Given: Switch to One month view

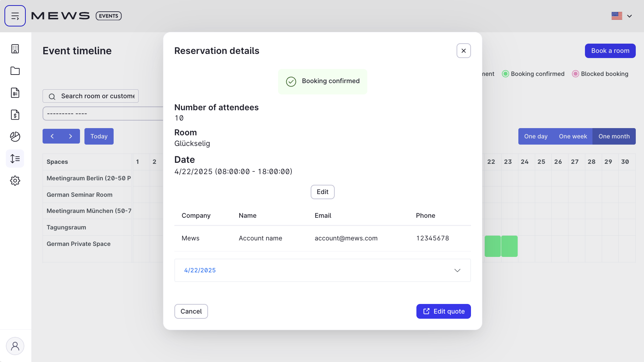Looking at the screenshot, I should [614, 136].
